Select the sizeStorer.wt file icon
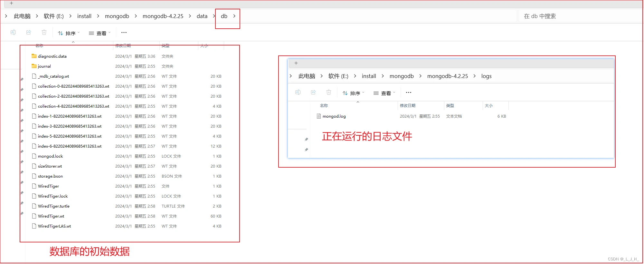The image size is (644, 264). 34,166
